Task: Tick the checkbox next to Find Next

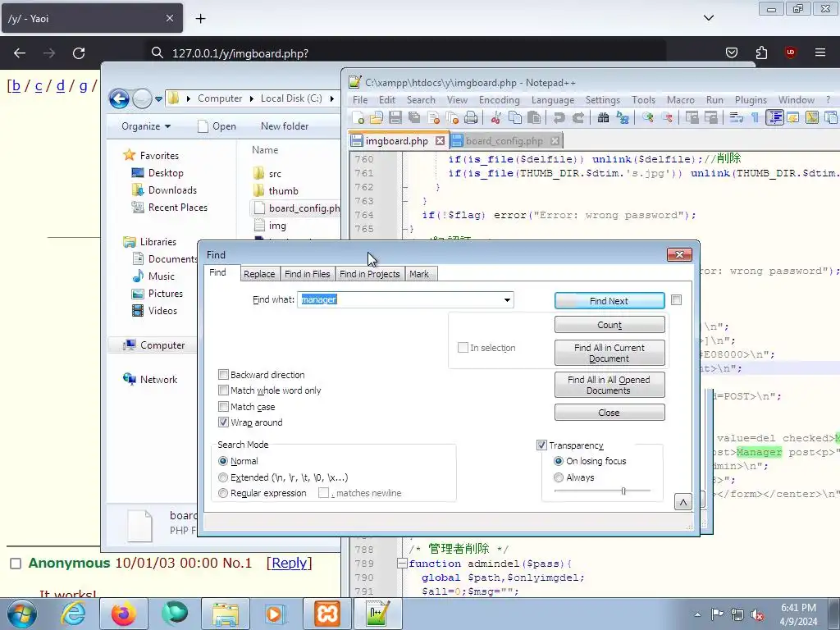Action: coord(677,300)
